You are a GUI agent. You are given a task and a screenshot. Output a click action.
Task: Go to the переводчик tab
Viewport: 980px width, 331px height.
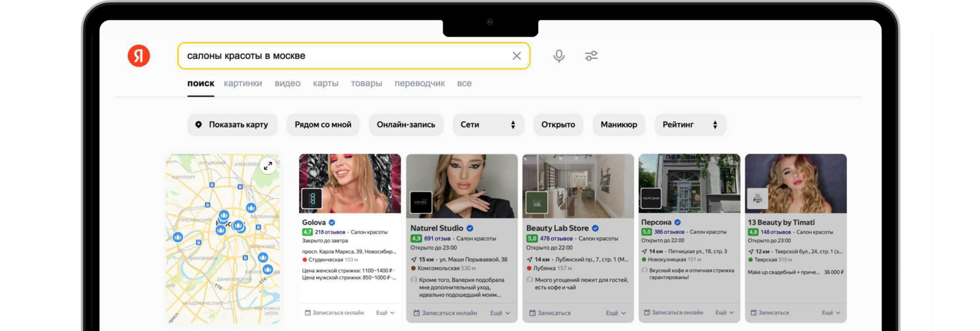(x=419, y=83)
